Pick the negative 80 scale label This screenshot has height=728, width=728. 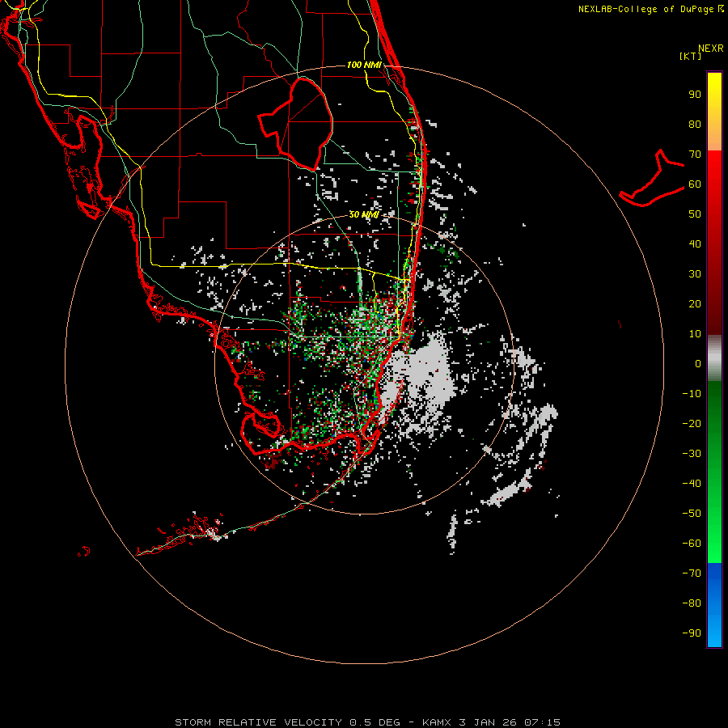692,603
